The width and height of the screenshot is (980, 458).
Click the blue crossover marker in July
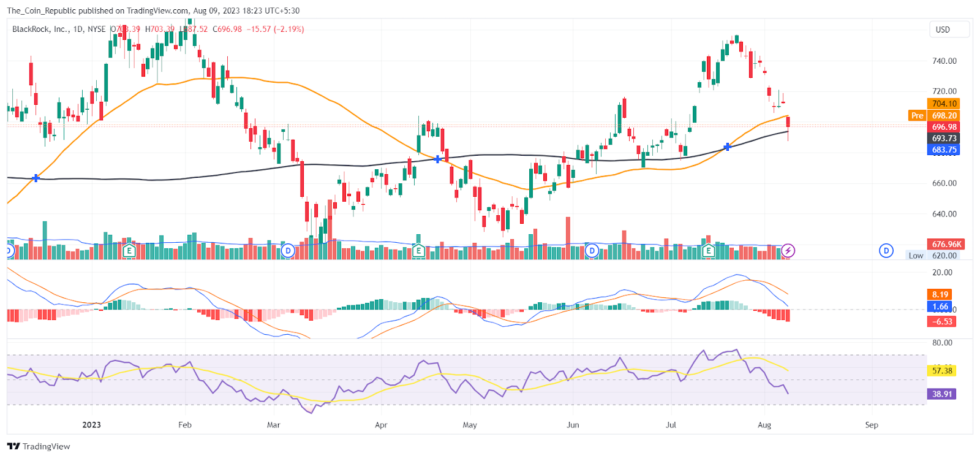[728, 147]
